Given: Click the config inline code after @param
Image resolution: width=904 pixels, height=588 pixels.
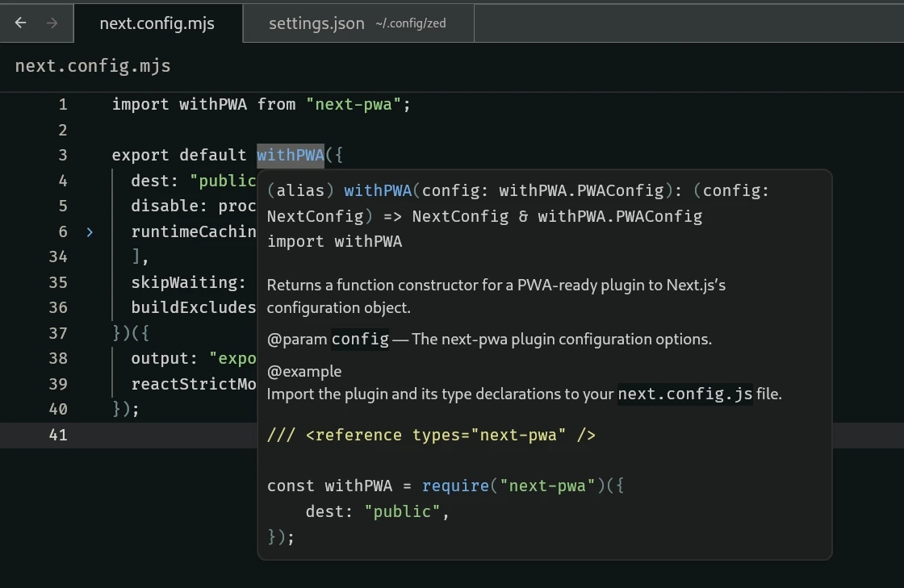Looking at the screenshot, I should point(361,340).
